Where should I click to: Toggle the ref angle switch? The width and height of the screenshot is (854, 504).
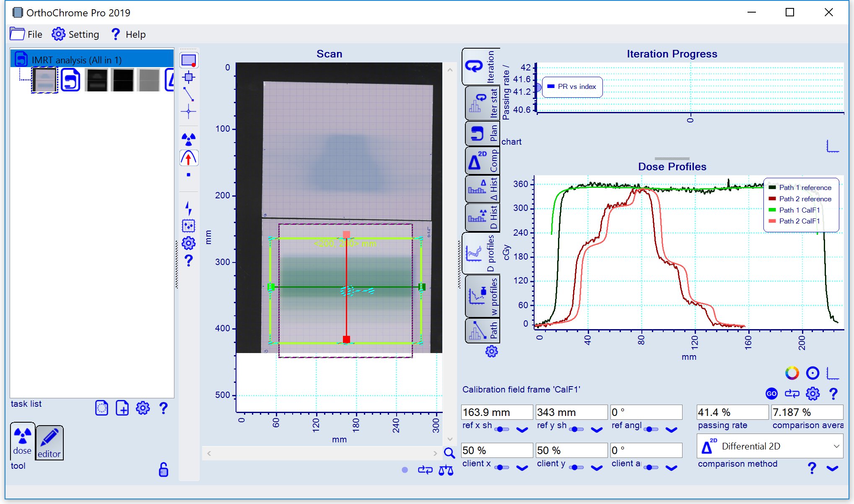click(651, 429)
